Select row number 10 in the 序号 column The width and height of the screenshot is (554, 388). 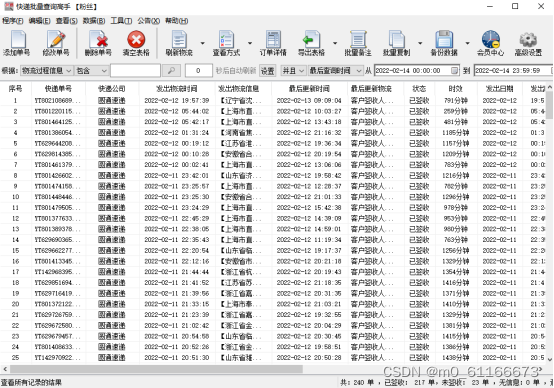click(x=16, y=197)
